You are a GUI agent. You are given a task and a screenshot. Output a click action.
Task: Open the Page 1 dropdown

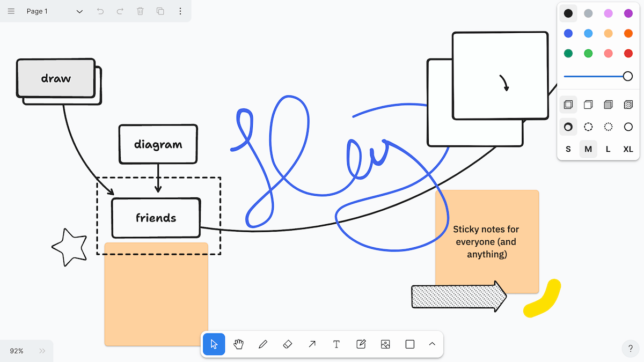pyautogui.click(x=79, y=11)
